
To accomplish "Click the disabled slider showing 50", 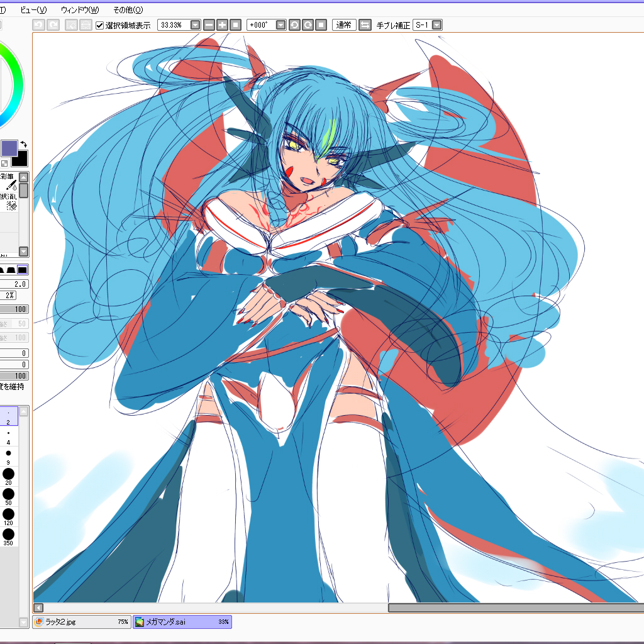I will pos(14,324).
